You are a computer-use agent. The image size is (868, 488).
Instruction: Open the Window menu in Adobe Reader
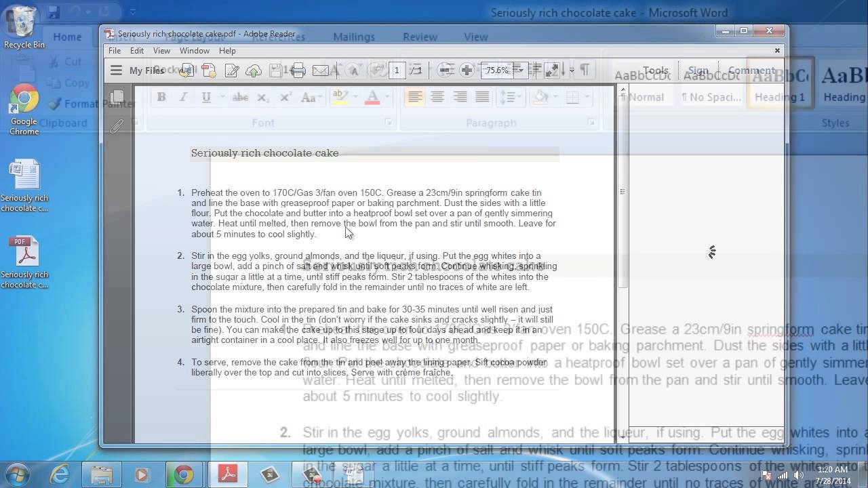pos(194,51)
